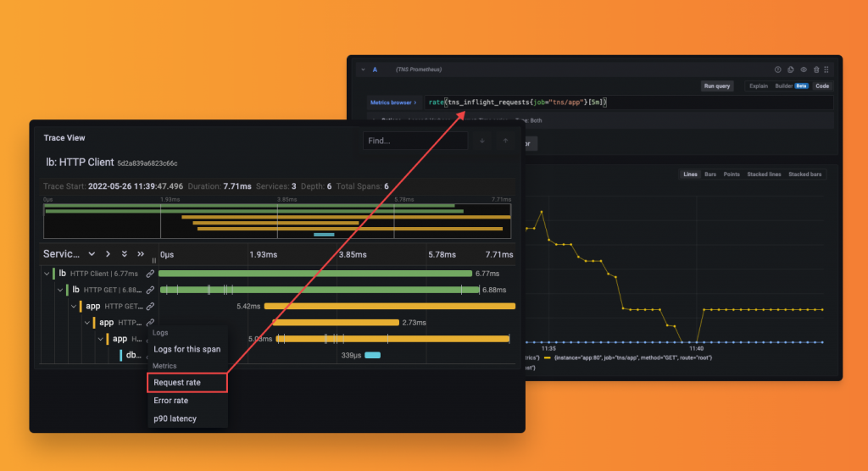Click the 3.85ms tick in timeline header
Image resolution: width=868 pixels, height=471 pixels.
point(353,255)
